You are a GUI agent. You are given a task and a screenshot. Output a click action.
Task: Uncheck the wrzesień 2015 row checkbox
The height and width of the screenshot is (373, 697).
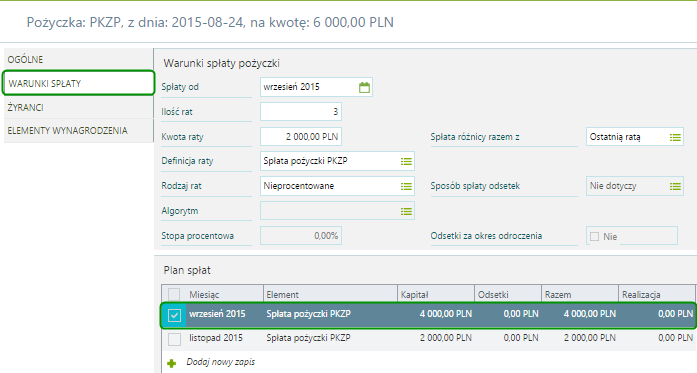pos(174,315)
